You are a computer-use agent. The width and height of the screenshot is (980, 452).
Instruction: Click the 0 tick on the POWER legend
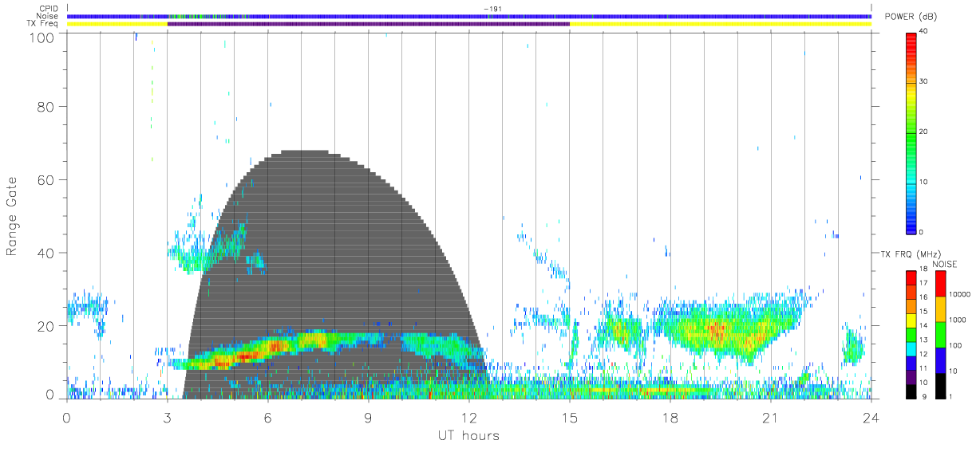(x=922, y=232)
